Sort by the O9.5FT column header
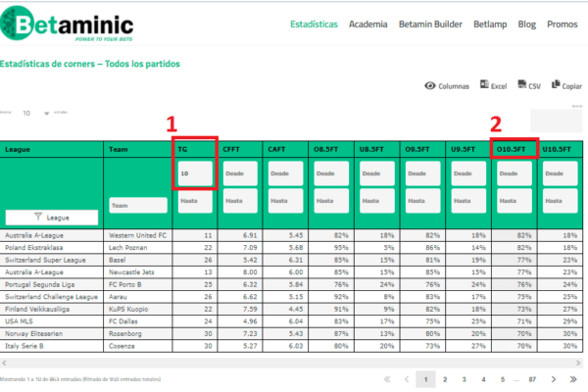Viewport: 588px width, 392px height. tap(422, 149)
